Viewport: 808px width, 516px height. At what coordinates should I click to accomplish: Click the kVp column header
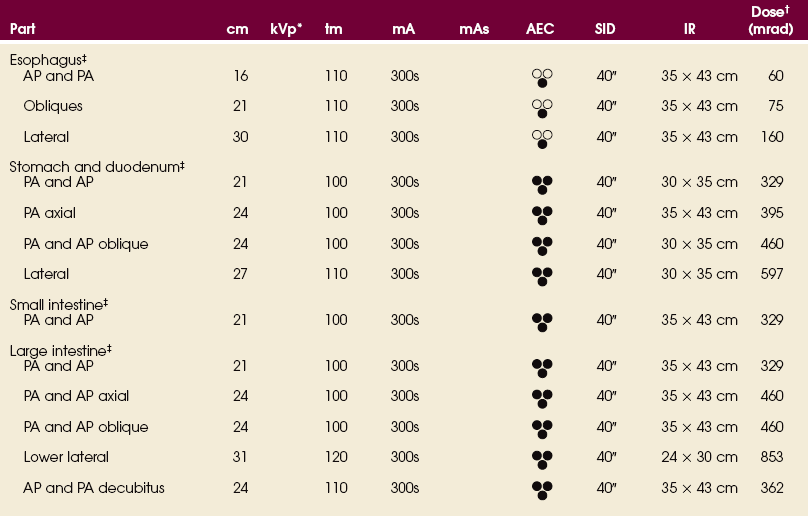(x=287, y=30)
